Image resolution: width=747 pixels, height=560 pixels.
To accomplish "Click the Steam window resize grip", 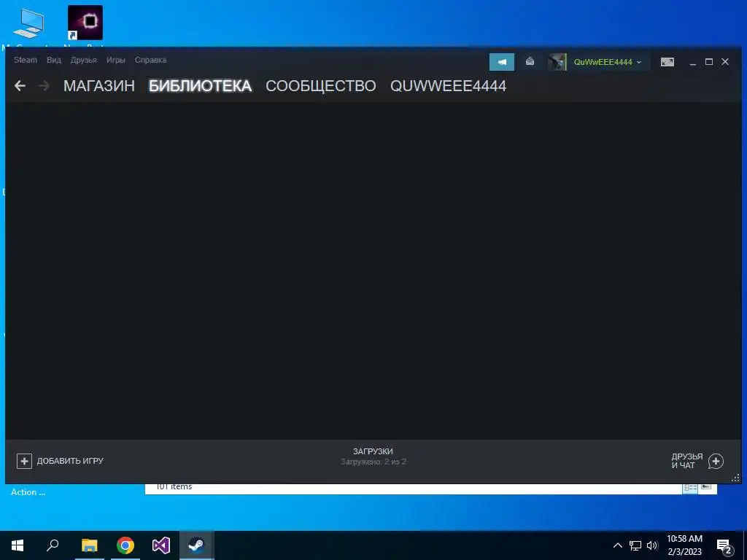I will click(735, 478).
